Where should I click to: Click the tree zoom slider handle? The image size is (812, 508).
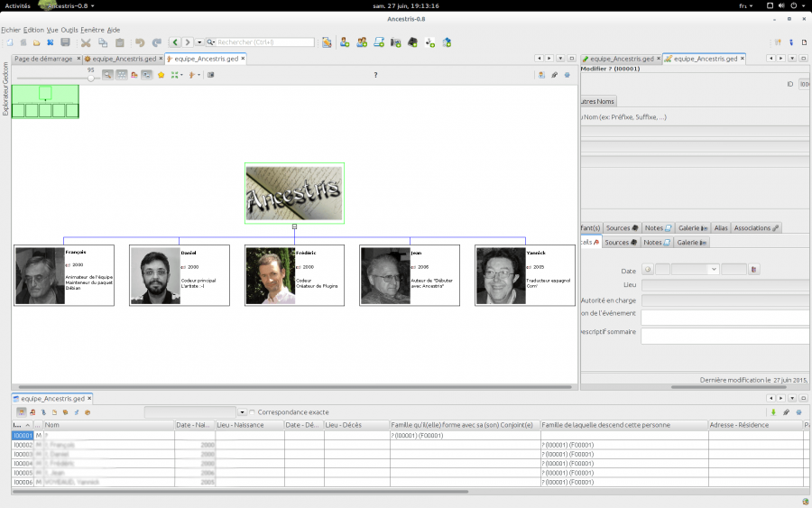pyautogui.click(x=91, y=78)
